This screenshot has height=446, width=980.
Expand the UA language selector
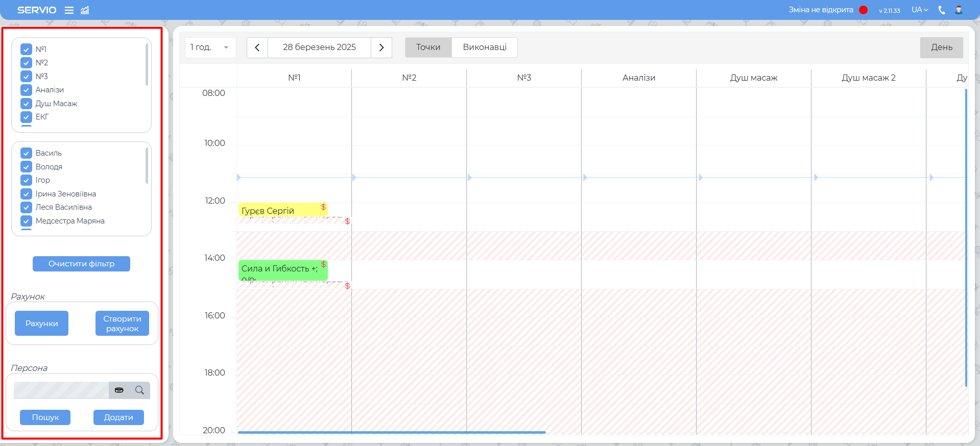tap(919, 10)
